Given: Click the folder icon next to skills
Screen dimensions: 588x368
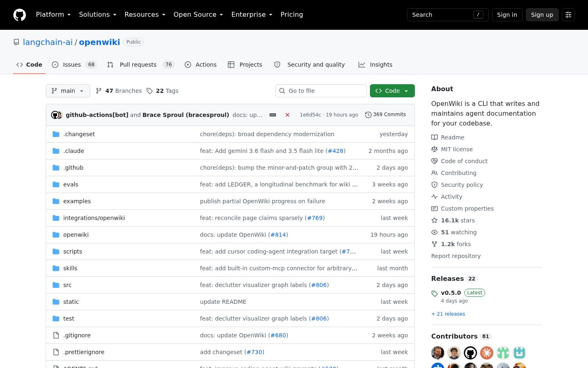Looking at the screenshot, I should 56,268.
